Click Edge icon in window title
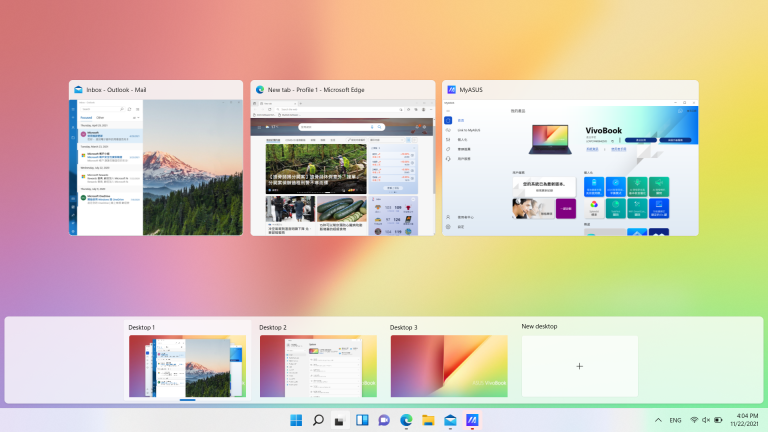This screenshot has height=432, width=768. point(260,90)
